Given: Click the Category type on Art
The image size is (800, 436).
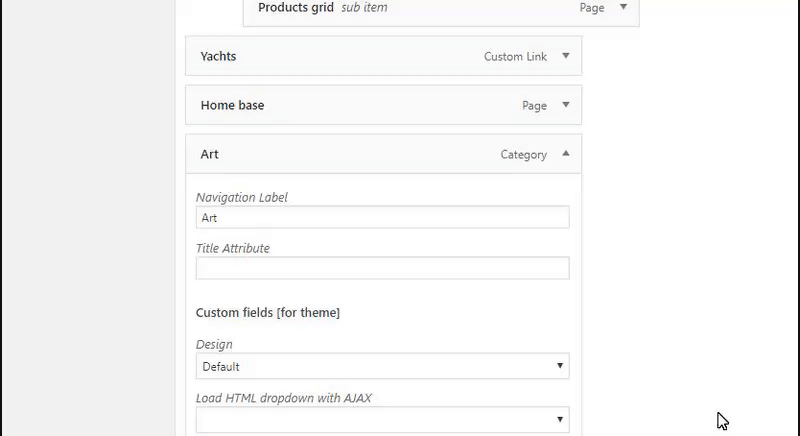Looking at the screenshot, I should [523, 155].
